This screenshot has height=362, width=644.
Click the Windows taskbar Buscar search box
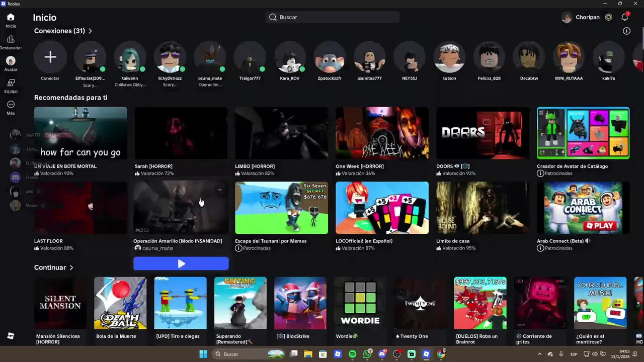pos(249,354)
